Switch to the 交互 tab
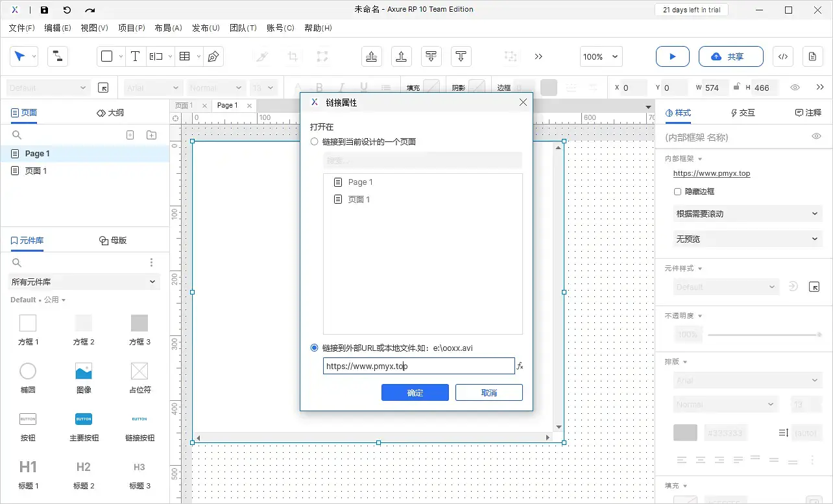The image size is (833, 504). pyautogui.click(x=743, y=112)
